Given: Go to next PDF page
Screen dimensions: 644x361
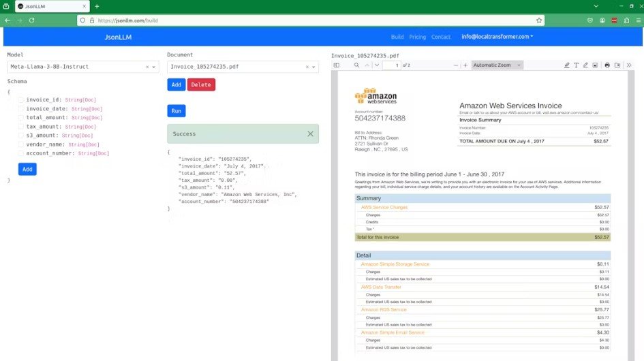Looking at the screenshot, I should [377, 65].
